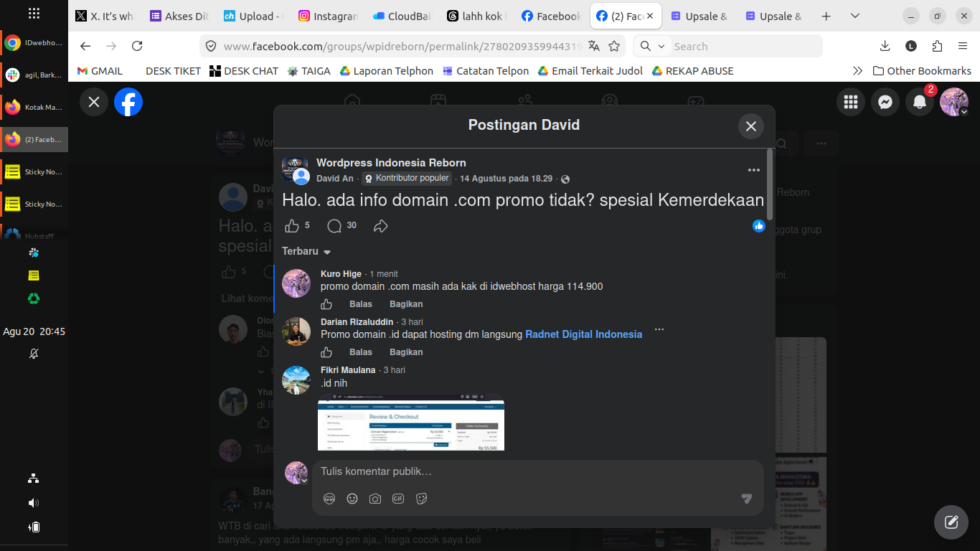Click the Facebook logo icon
This screenshot has height=551, width=980.
pyautogui.click(x=128, y=102)
